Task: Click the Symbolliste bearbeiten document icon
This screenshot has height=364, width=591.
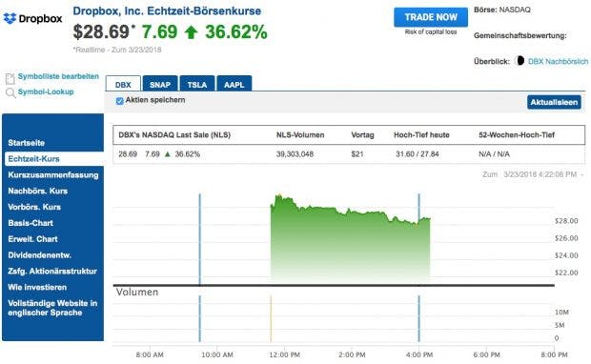Action: click(10, 78)
